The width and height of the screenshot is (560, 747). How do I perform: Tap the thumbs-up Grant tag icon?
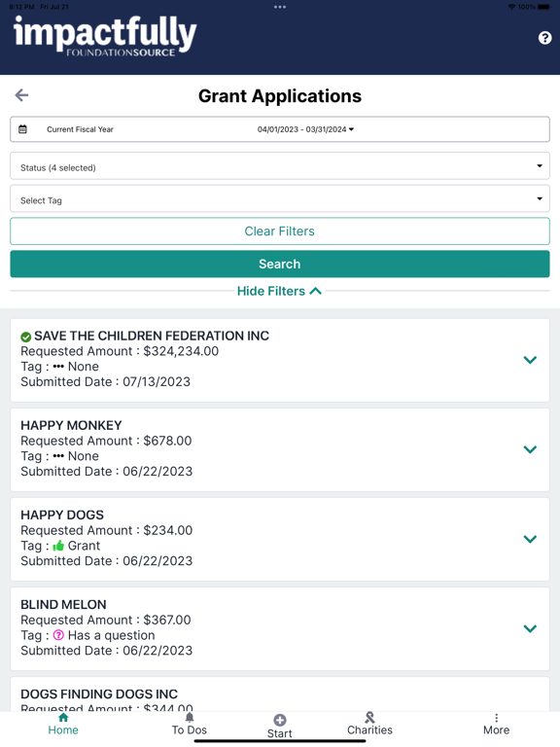(x=58, y=546)
